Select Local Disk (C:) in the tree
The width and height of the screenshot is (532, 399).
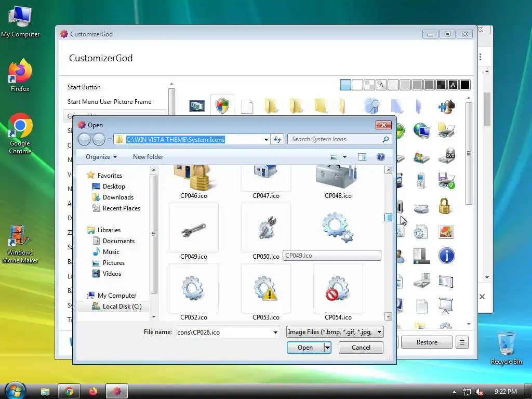click(x=117, y=307)
